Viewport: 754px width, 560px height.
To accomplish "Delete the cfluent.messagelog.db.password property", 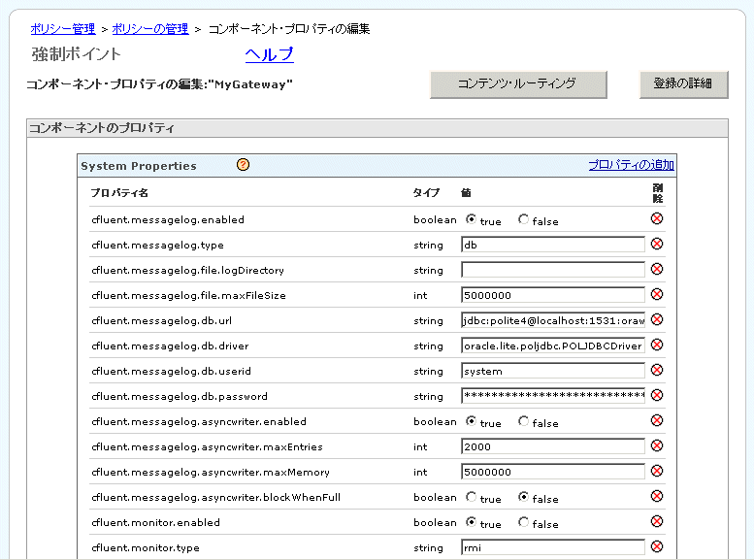I will click(x=657, y=395).
